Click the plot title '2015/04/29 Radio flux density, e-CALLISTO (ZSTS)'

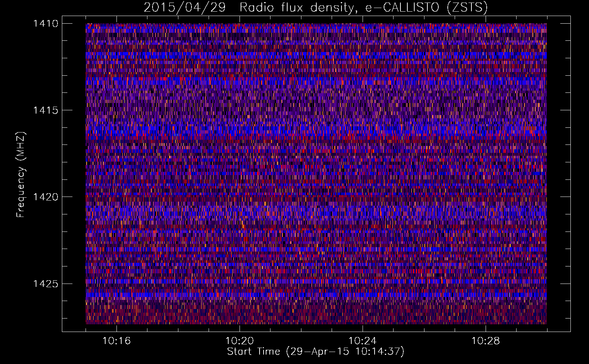pos(316,7)
